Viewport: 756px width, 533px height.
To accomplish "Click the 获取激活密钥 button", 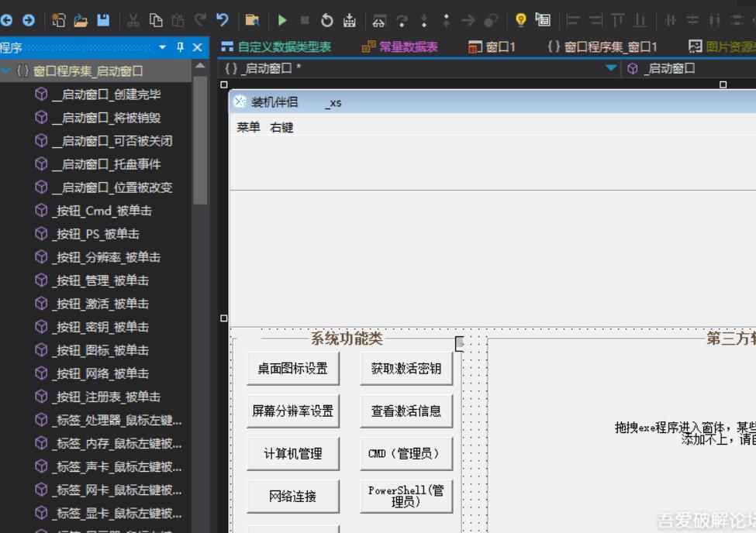I will 406,369.
